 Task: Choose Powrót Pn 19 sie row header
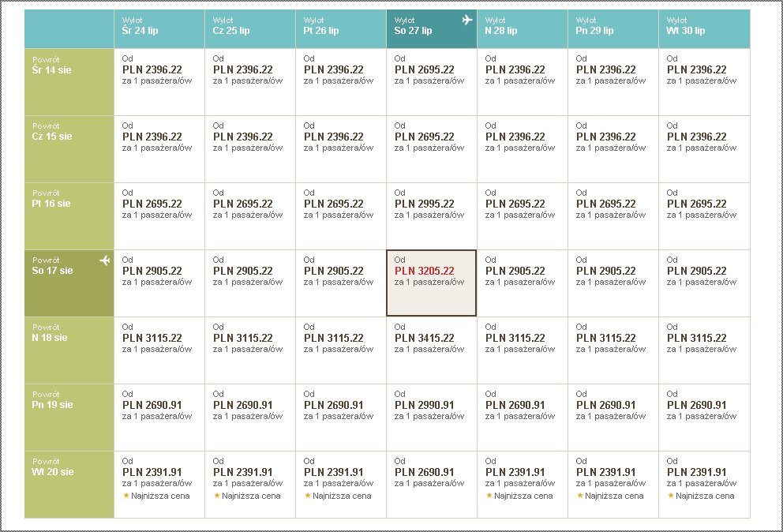point(69,418)
